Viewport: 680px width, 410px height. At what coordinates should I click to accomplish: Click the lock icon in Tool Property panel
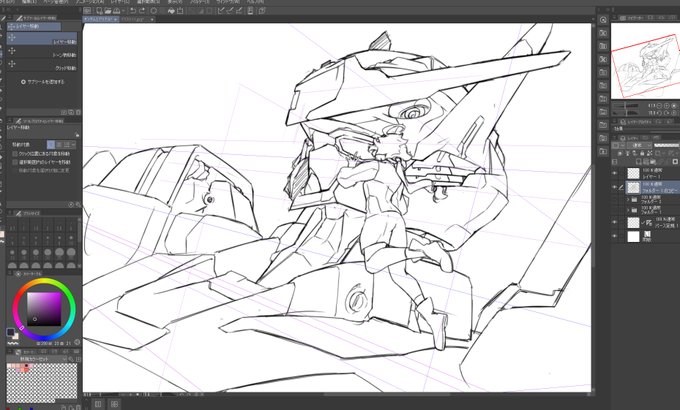coord(77,135)
